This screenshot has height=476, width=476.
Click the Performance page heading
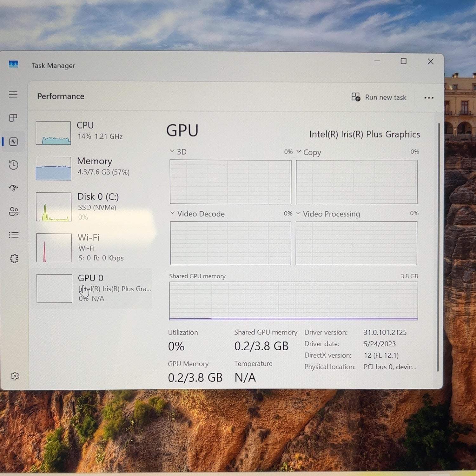coord(61,96)
